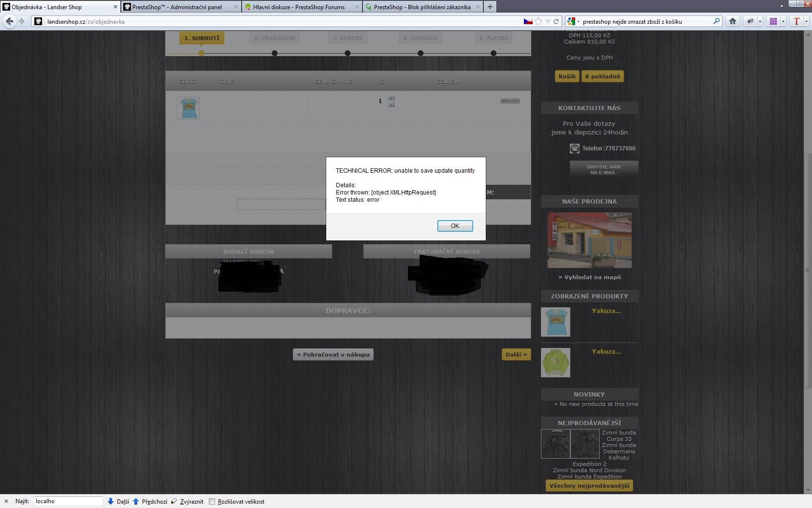The height and width of the screenshot is (508, 812).
Task: Find next match with Další arrow
Action: tap(118, 502)
